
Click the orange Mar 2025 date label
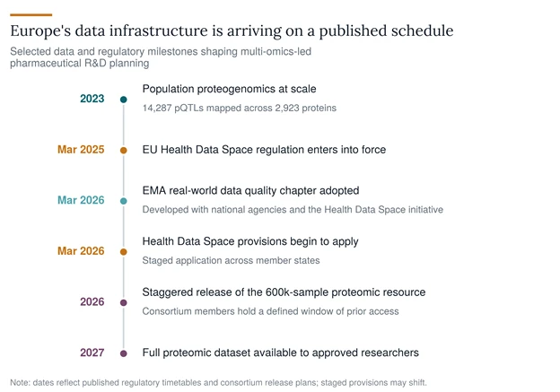coord(81,149)
